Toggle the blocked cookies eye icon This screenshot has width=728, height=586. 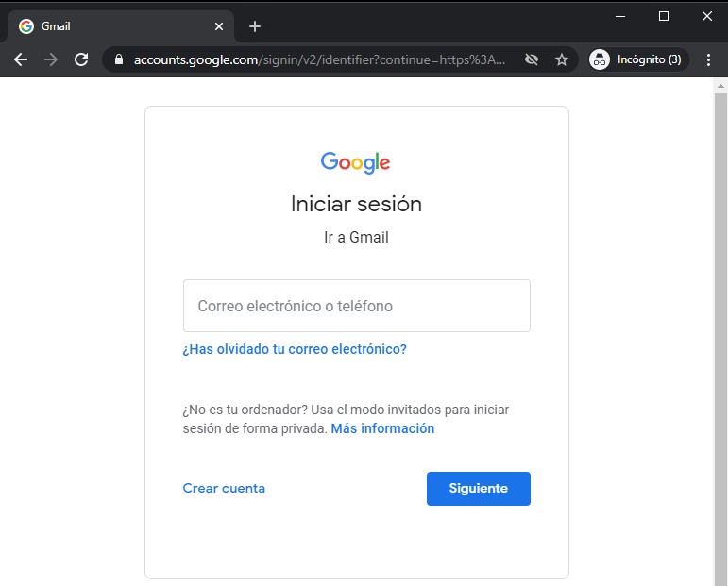coord(532,59)
